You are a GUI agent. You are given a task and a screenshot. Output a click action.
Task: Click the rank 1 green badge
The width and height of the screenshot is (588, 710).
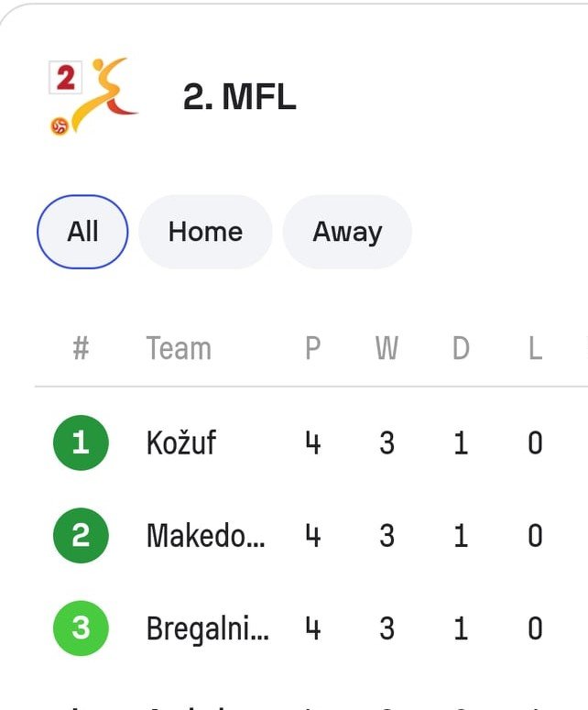pos(81,443)
